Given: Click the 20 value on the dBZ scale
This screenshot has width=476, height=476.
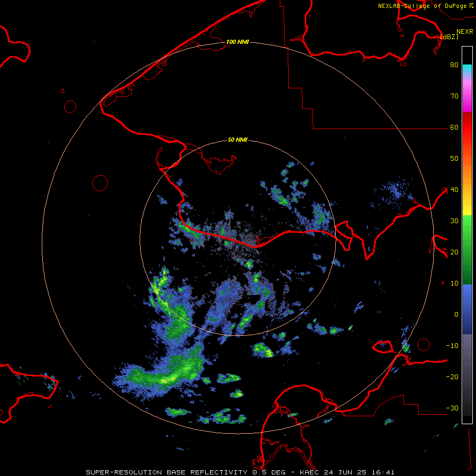Looking at the screenshot, I should coord(454,252).
